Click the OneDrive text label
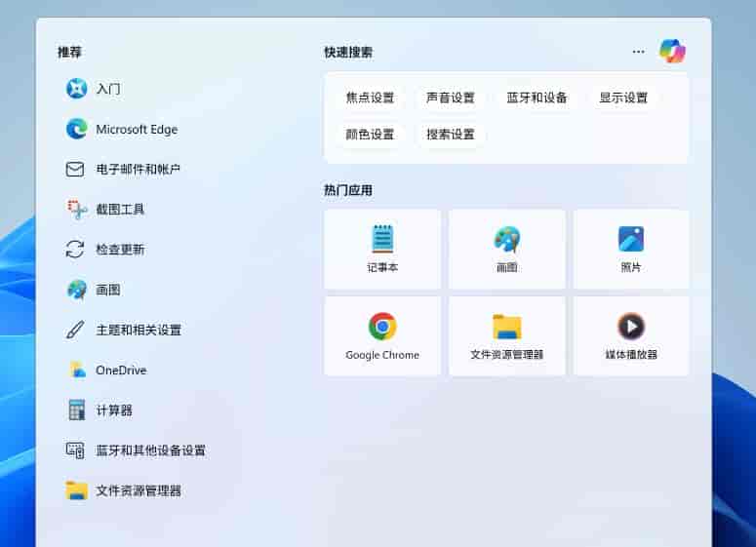 pyautogui.click(x=121, y=371)
